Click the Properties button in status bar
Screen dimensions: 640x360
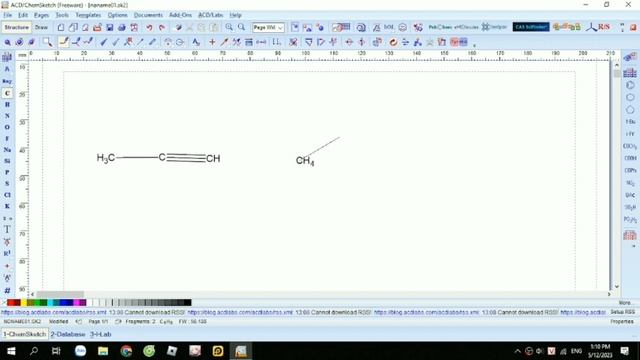[622, 322]
